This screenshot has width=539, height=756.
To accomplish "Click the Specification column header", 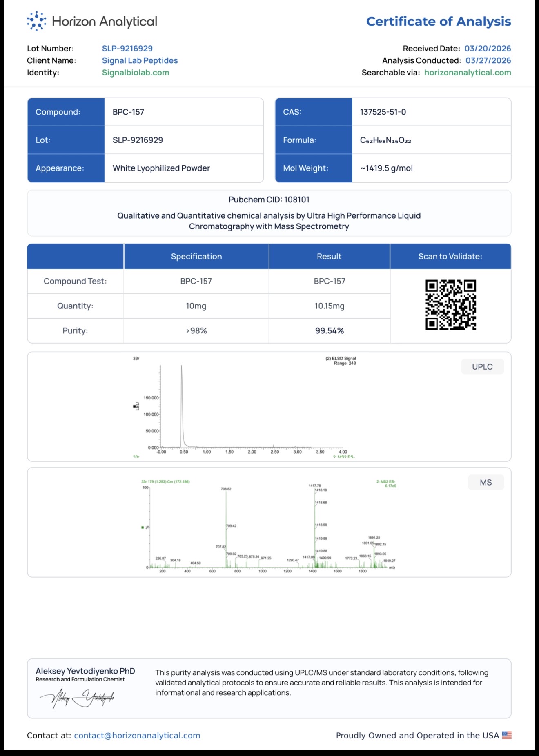I will coord(196,256).
